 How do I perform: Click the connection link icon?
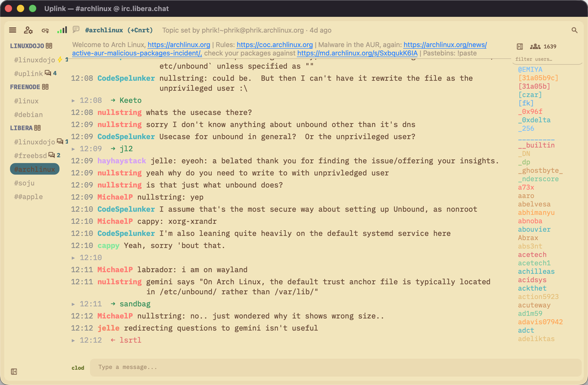[x=45, y=30]
